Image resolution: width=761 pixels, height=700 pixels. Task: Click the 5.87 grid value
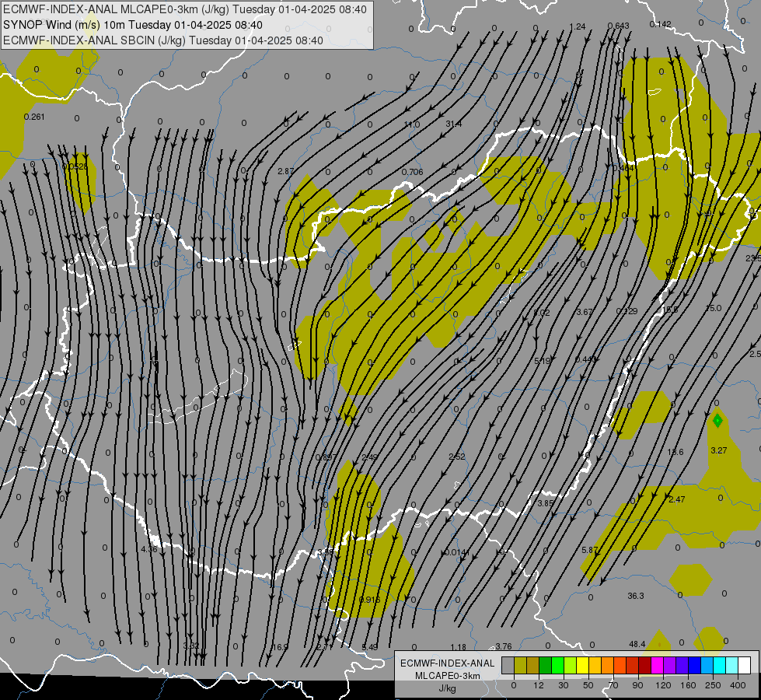pyautogui.click(x=590, y=550)
